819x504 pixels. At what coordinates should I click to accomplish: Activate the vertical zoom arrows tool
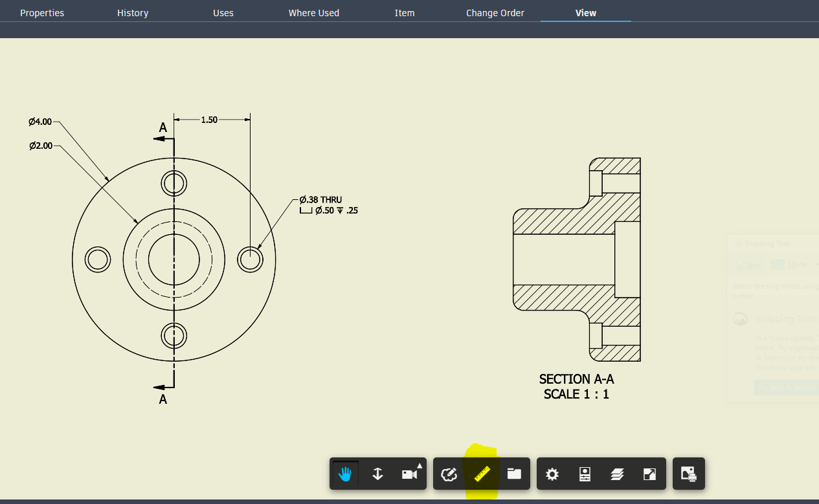378,474
